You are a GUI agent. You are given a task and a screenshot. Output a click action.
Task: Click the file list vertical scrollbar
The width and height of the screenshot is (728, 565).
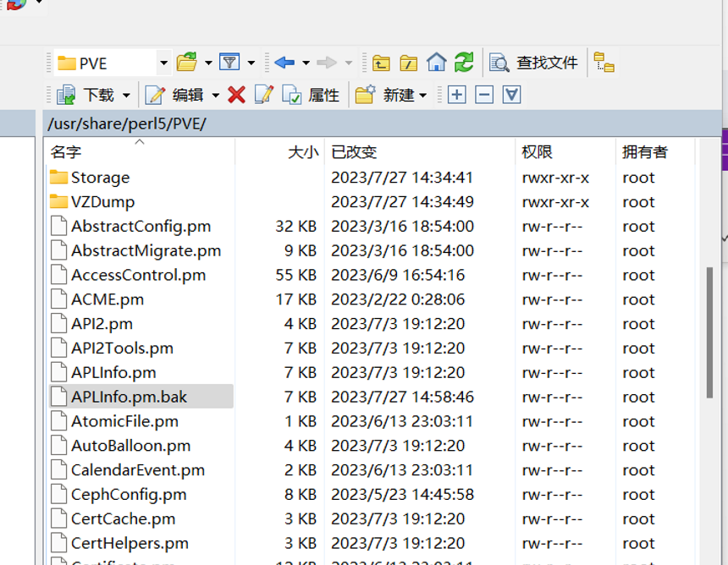(x=709, y=330)
